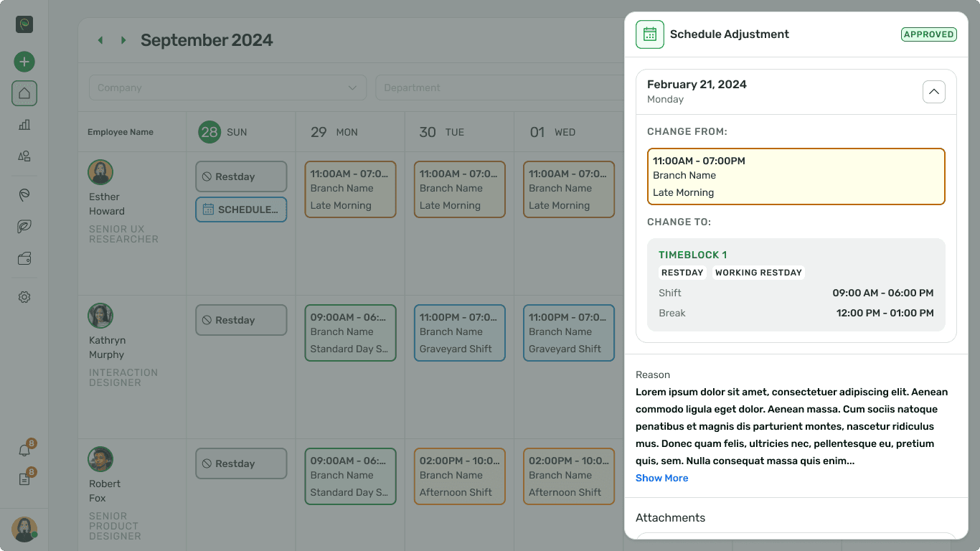Select Kathryn Murphy's Tuesday Graveyard Shift block

[x=459, y=333]
